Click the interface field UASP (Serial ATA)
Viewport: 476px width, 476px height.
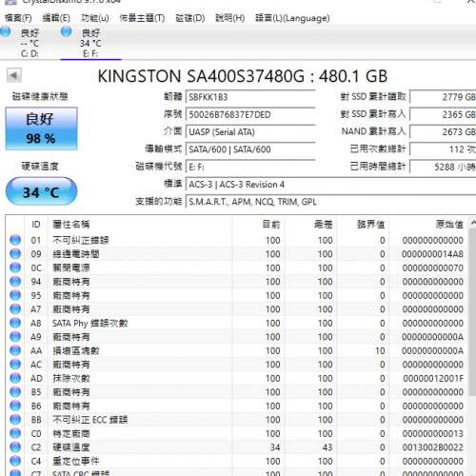(250, 132)
